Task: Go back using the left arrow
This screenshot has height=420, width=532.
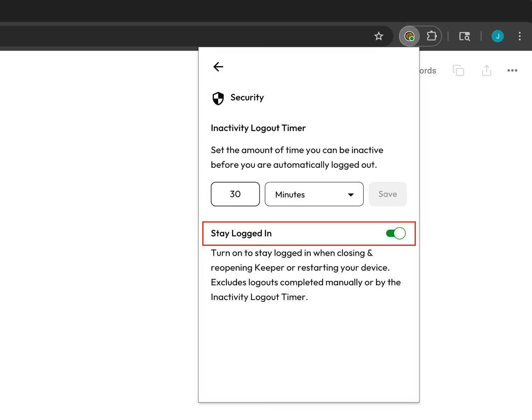Action: click(218, 67)
